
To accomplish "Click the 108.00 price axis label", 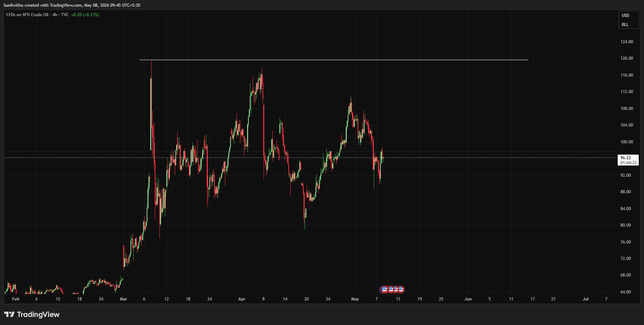I will pos(627,109).
